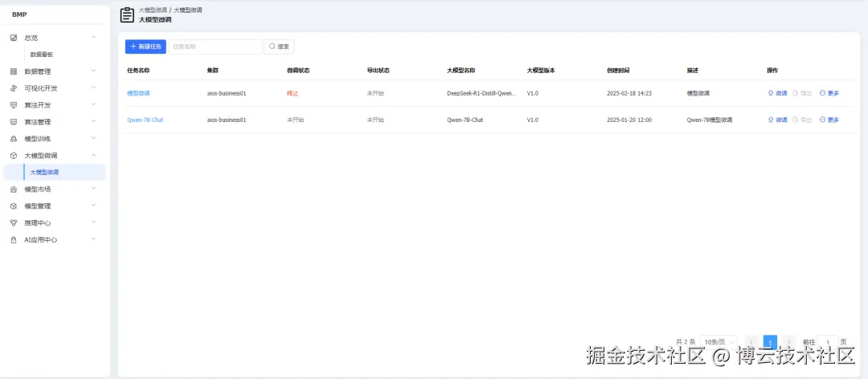Click the 算法开发 sidebar icon
Viewport: 868px width, 379px height.
14,105
